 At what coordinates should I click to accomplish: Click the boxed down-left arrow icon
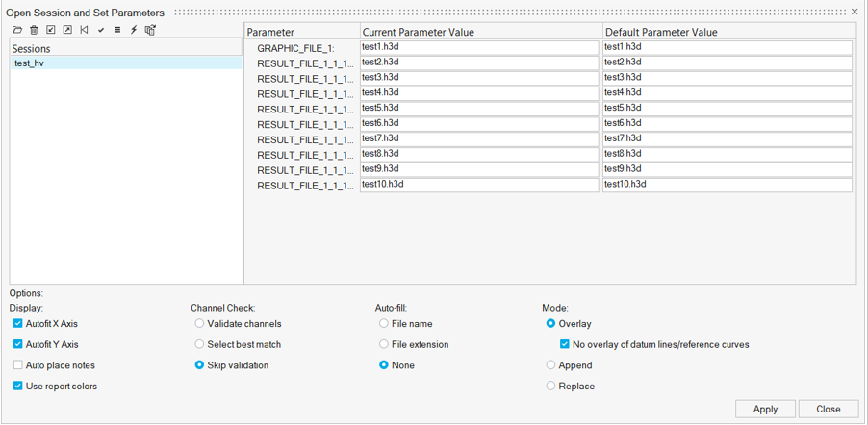pos(51,30)
